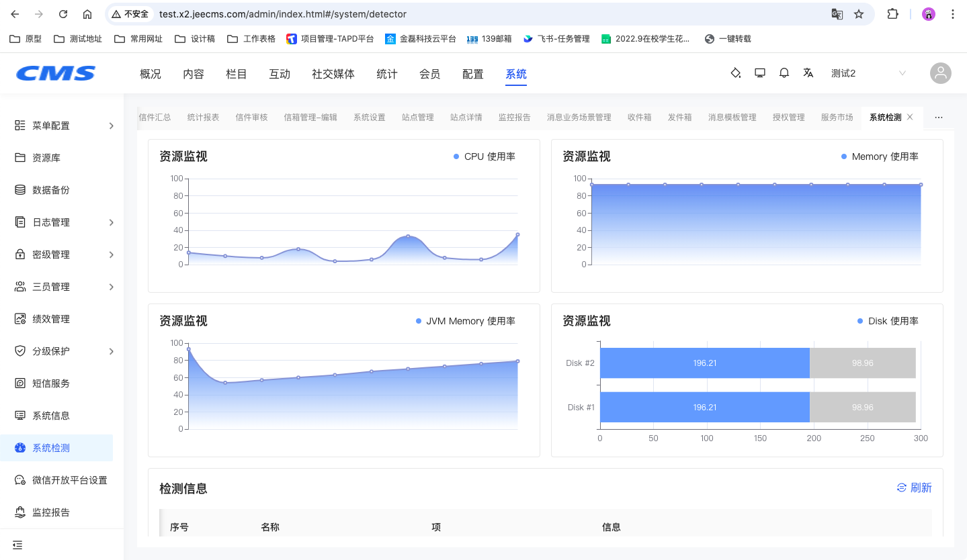
Task: Toggle JVM Memory 使用率 legend series
Action: click(465, 321)
